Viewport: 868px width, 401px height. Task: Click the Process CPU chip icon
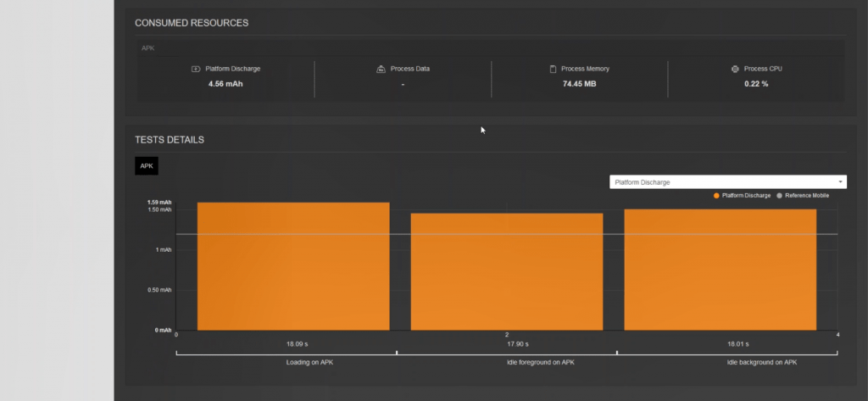click(x=735, y=69)
